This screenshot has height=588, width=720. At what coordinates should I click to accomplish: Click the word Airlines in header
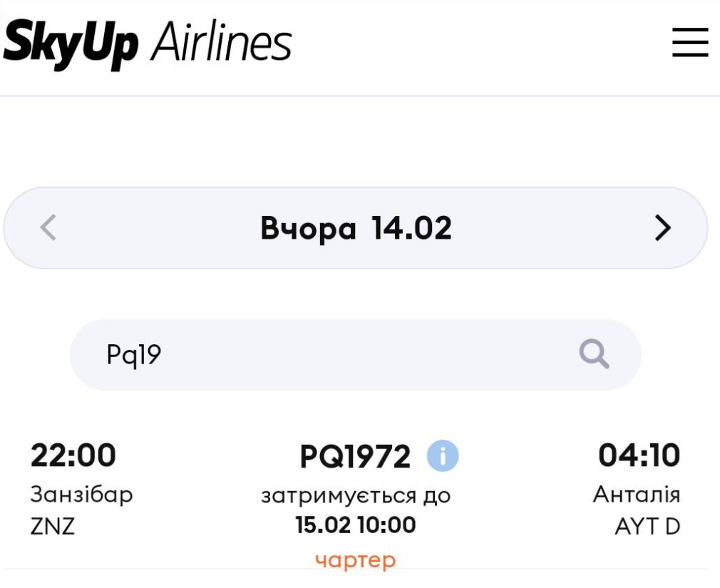(222, 42)
